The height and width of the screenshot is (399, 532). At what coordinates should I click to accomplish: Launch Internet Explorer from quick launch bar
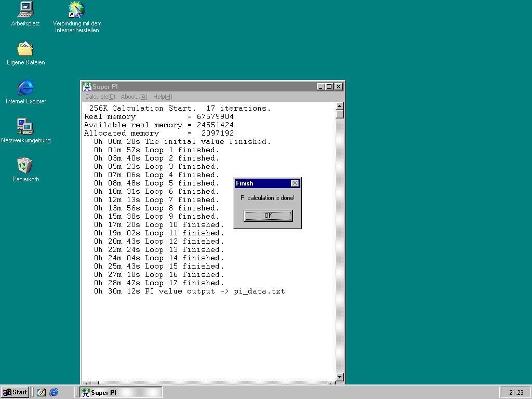pyautogui.click(x=54, y=392)
